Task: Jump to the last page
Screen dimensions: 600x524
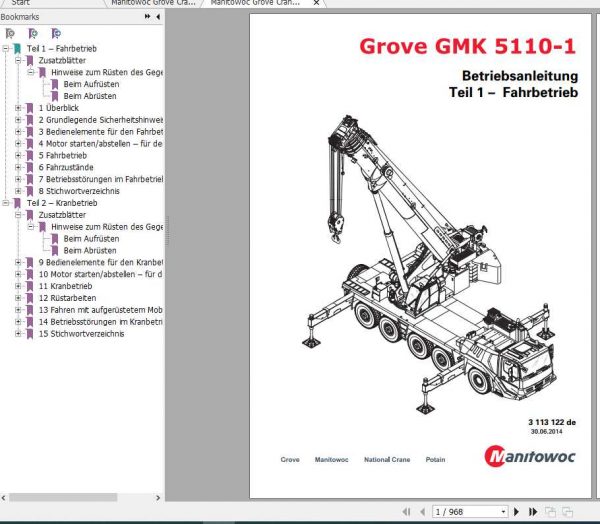Action: click(533, 511)
